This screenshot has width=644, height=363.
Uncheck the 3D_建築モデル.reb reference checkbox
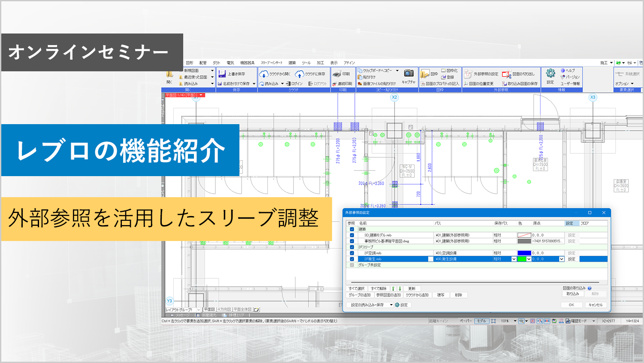coord(352,235)
